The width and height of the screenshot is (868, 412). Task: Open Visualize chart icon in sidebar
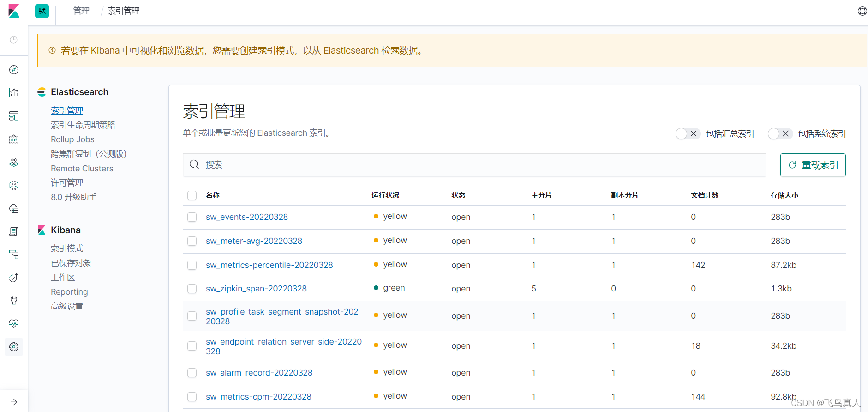(14, 93)
